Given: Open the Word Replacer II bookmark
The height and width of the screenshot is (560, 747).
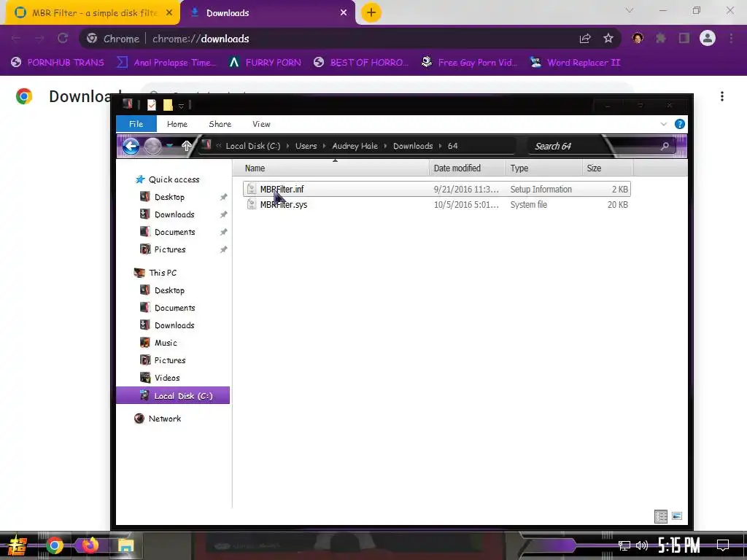Looking at the screenshot, I should pos(575,63).
